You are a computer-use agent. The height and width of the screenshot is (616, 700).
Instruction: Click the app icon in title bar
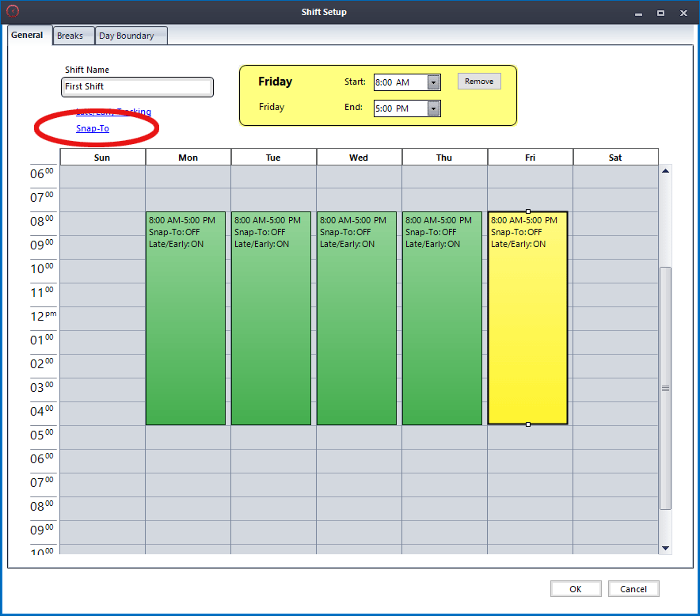(x=12, y=12)
